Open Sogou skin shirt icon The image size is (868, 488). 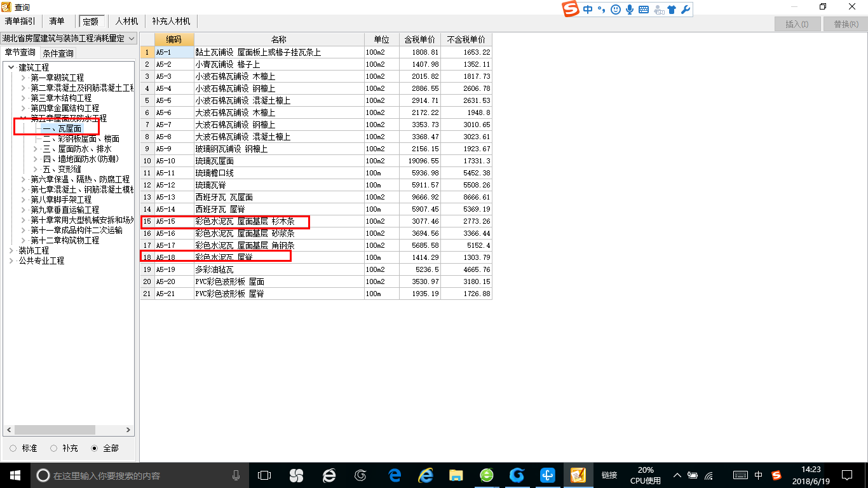pyautogui.click(x=672, y=10)
